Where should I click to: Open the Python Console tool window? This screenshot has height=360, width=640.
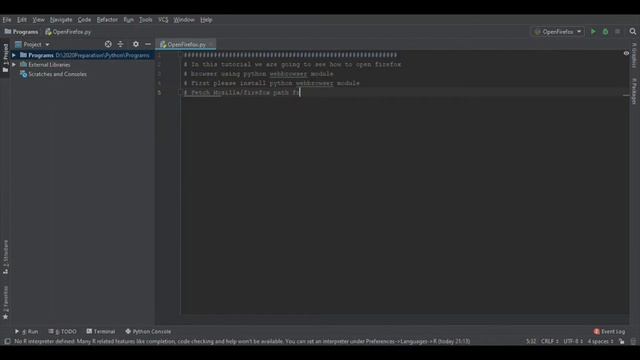click(x=148, y=331)
